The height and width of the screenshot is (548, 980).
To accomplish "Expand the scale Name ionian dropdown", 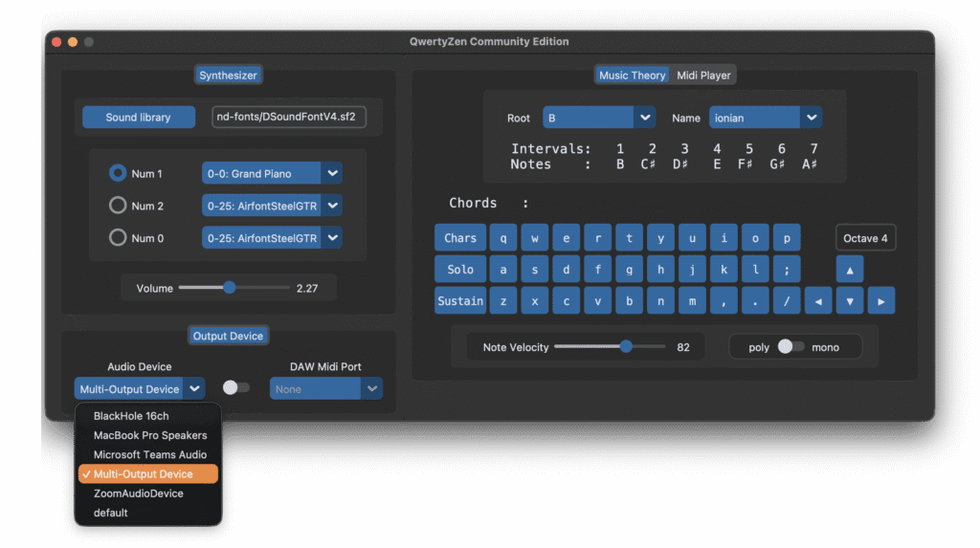I will pyautogui.click(x=765, y=118).
